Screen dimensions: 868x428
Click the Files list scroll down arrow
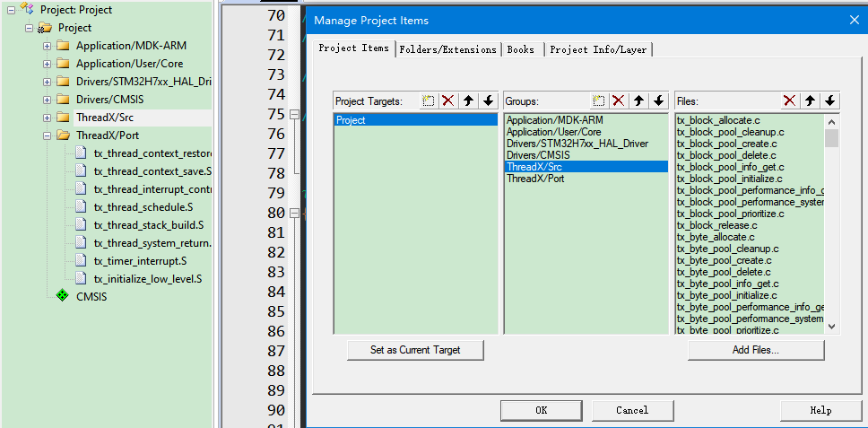coord(831,327)
